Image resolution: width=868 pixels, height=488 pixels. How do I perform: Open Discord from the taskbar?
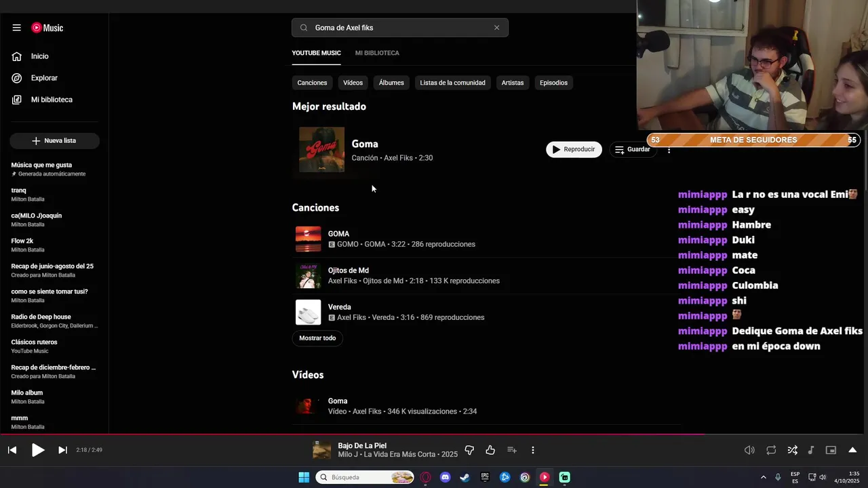tap(445, 477)
